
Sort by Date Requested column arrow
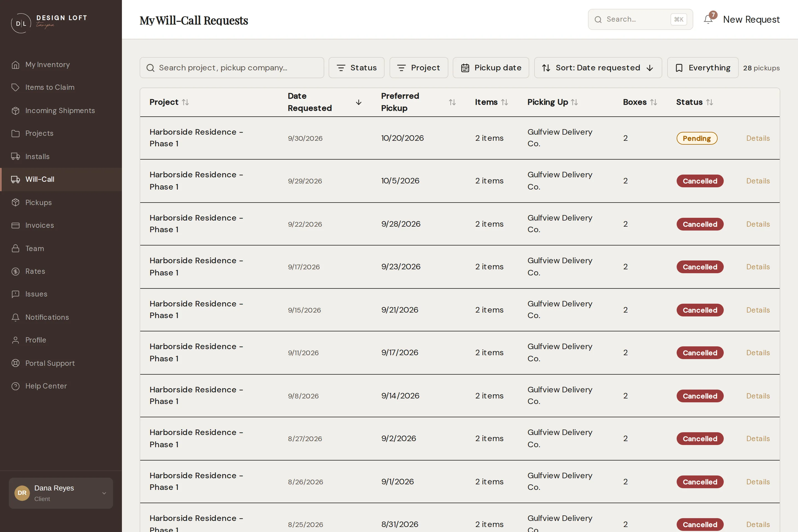click(x=359, y=102)
